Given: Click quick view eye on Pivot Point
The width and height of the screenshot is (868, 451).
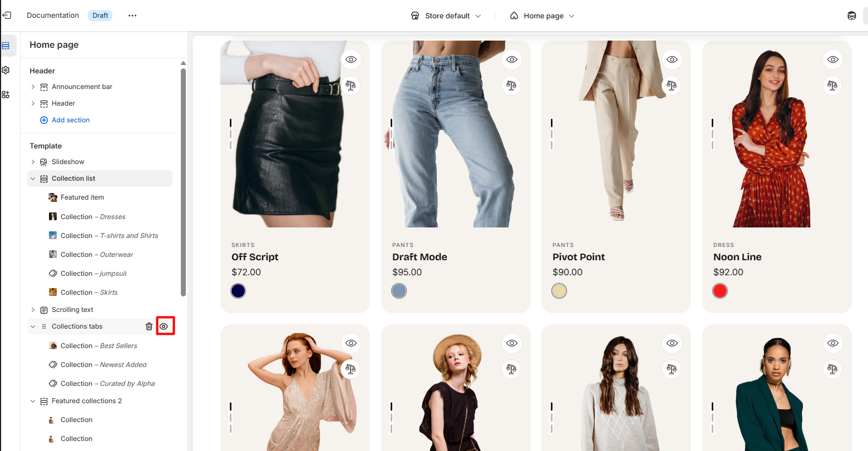Looking at the screenshot, I should pyautogui.click(x=672, y=60).
